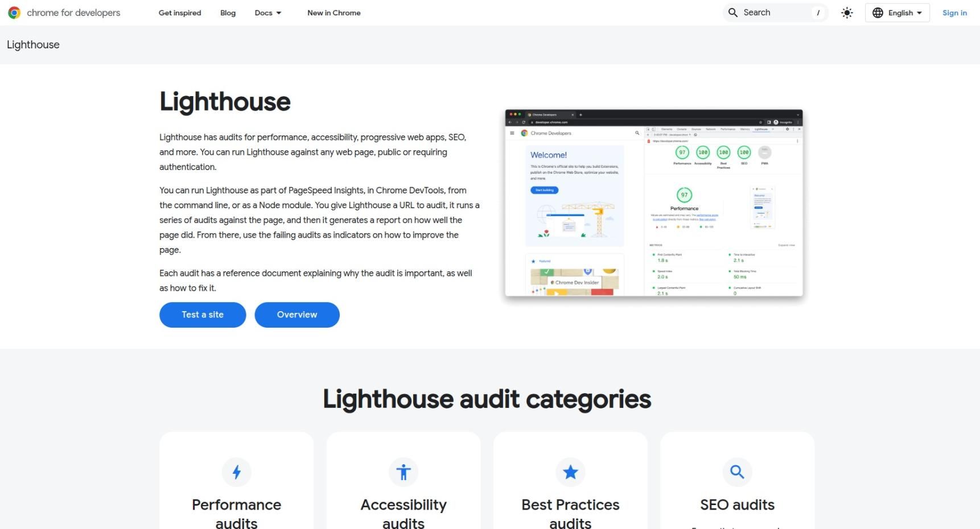
Task: Open the Best Practices audits card heading
Action: pyautogui.click(x=570, y=514)
